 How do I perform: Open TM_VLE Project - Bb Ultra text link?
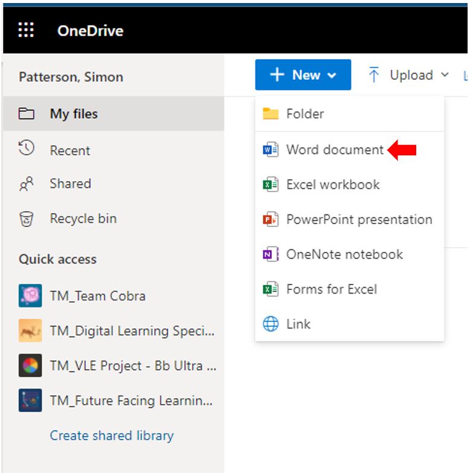click(x=134, y=366)
